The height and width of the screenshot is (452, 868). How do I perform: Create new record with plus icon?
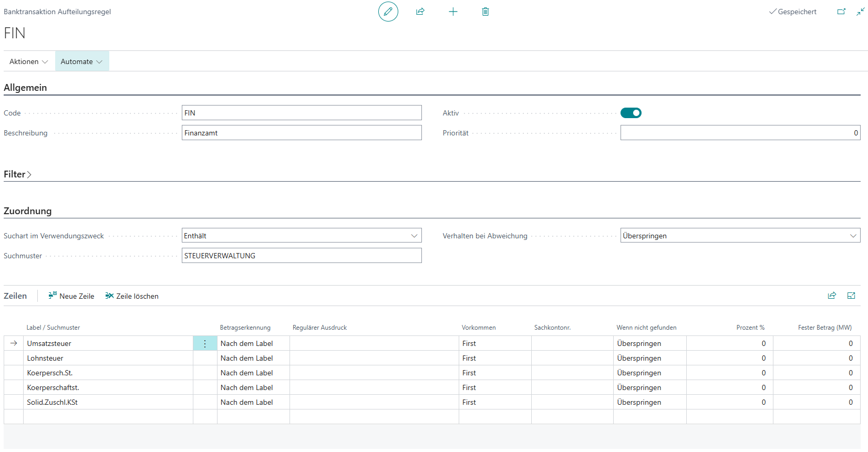tap(453, 12)
